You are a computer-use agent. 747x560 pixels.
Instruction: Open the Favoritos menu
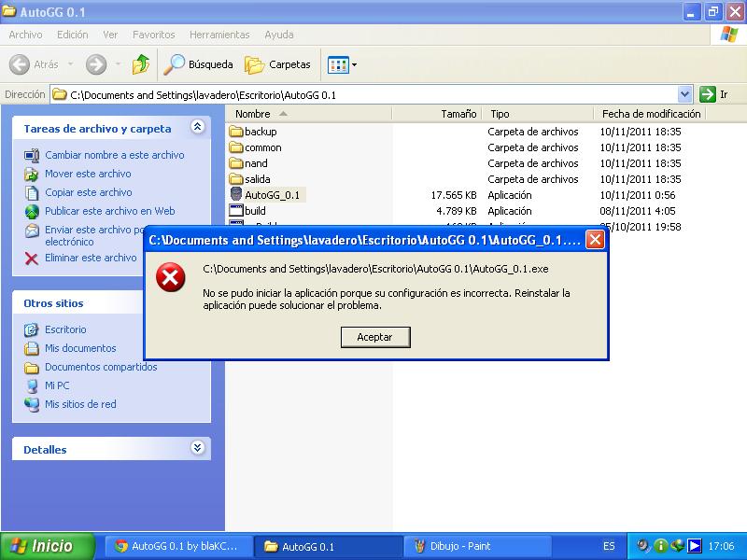pos(153,35)
